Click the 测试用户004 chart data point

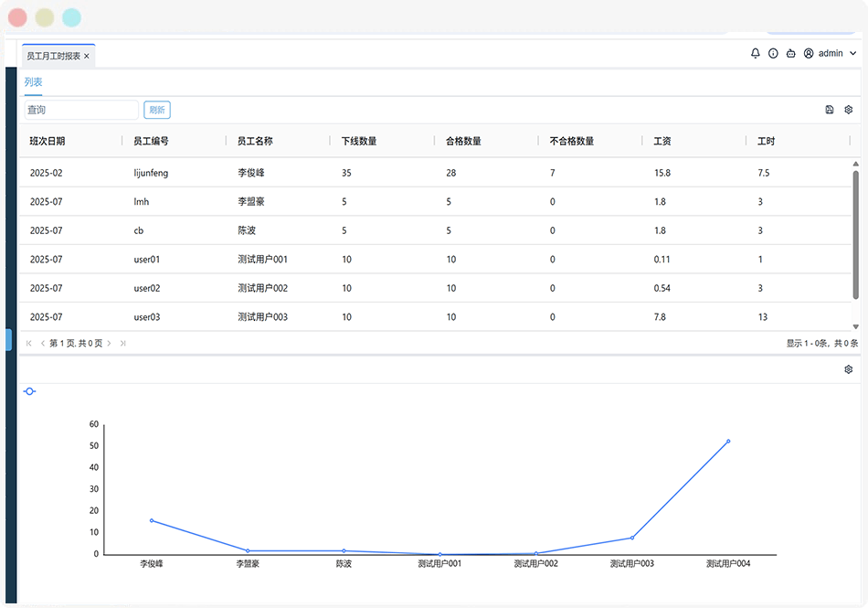[x=728, y=442]
